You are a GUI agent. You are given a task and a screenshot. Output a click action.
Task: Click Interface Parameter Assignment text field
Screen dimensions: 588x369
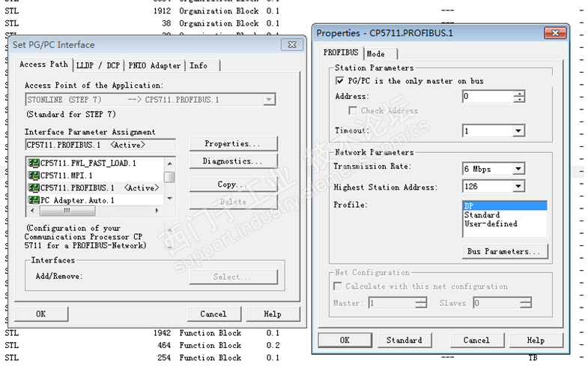click(100, 145)
